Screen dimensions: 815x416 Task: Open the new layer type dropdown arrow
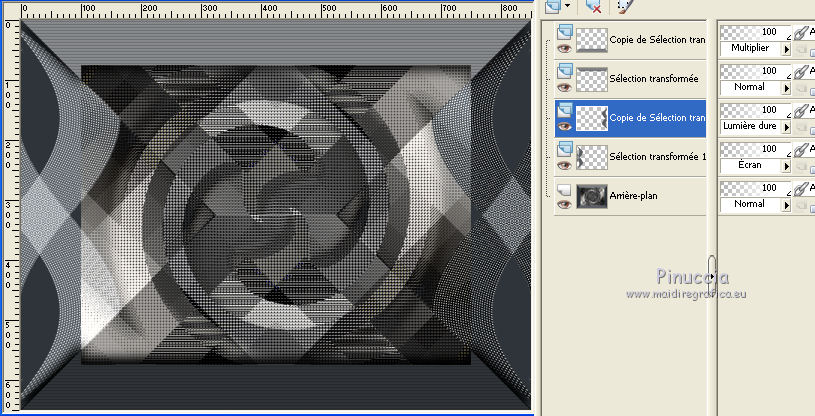pos(567,6)
